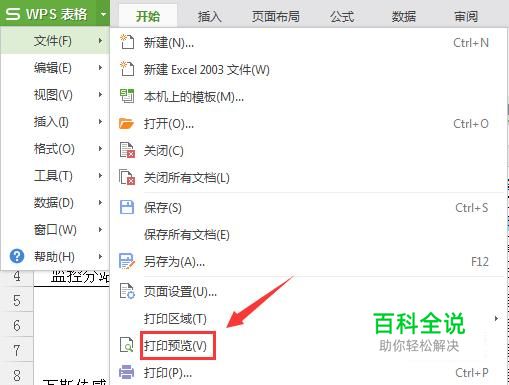Expand the 帮助(H) submenu arrow
509x385 pixels.
coord(100,256)
